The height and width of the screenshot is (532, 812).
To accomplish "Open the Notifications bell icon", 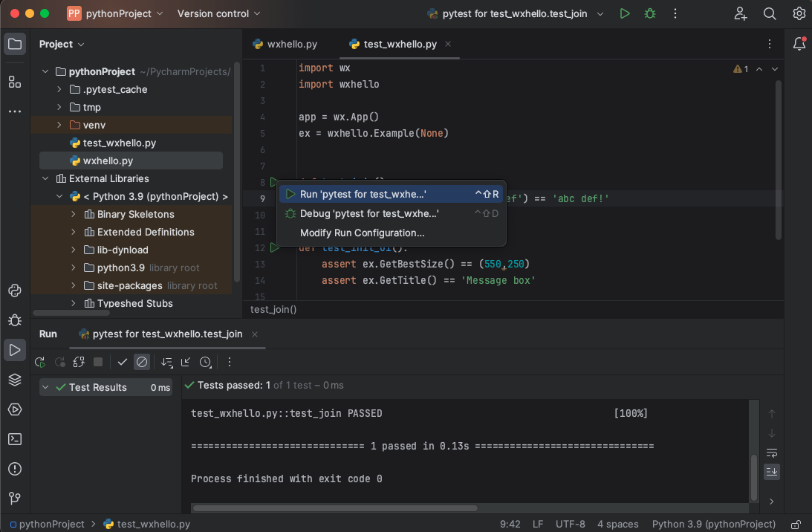I will [x=799, y=44].
